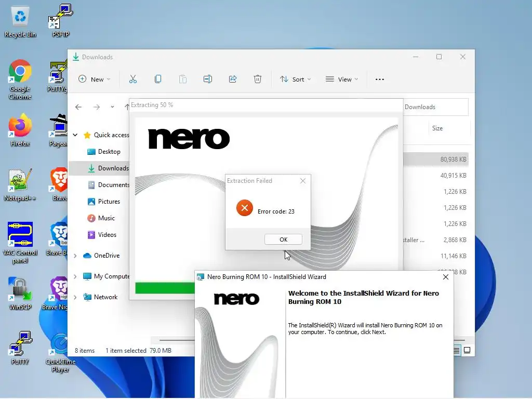Open PuTTYgen desktop shortcut
The height and width of the screenshot is (399, 532).
[x=57, y=76]
